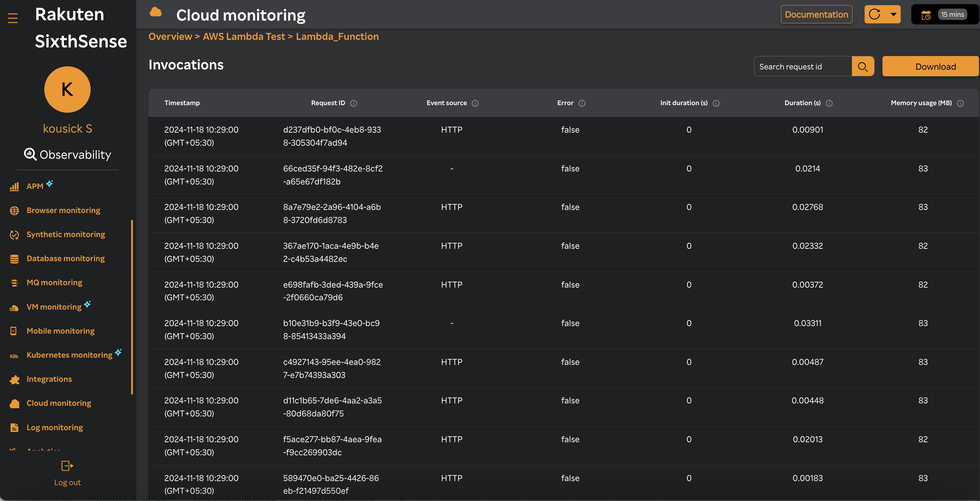Screen dimensions: 980x501
Task: Click the Timestamp column header
Action: pyautogui.click(x=182, y=103)
